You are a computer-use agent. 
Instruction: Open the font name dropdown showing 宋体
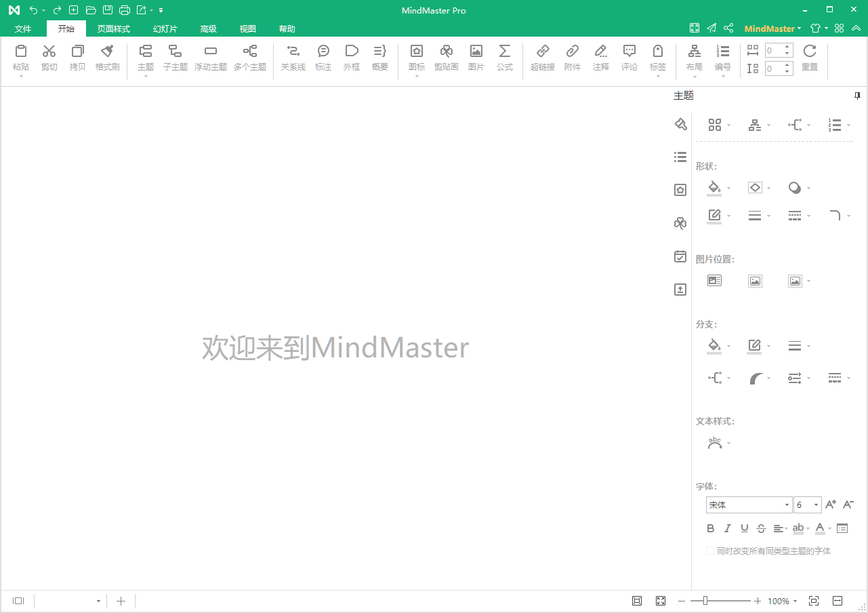tap(787, 505)
